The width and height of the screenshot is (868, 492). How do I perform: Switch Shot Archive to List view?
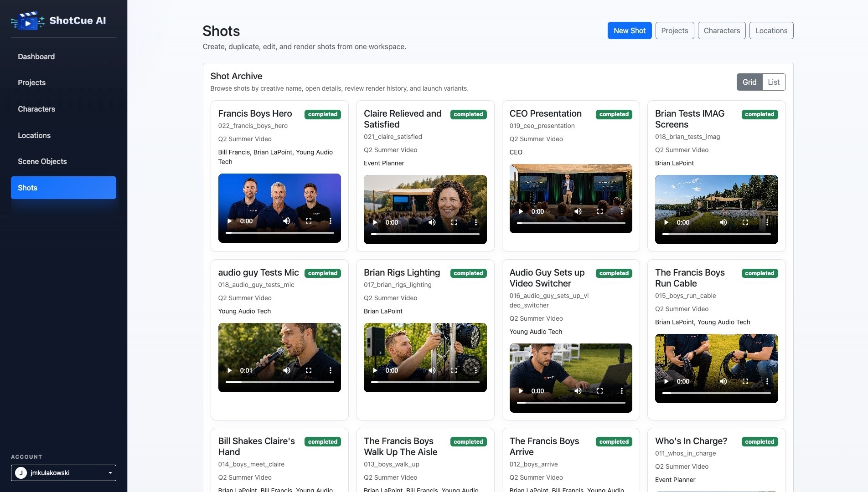774,82
